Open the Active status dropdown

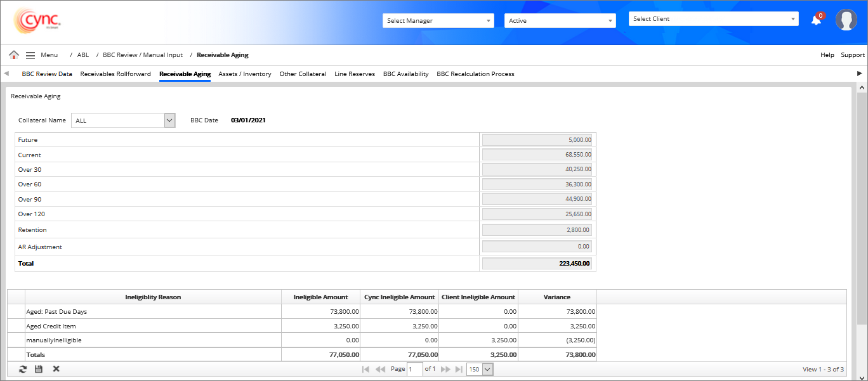(560, 21)
